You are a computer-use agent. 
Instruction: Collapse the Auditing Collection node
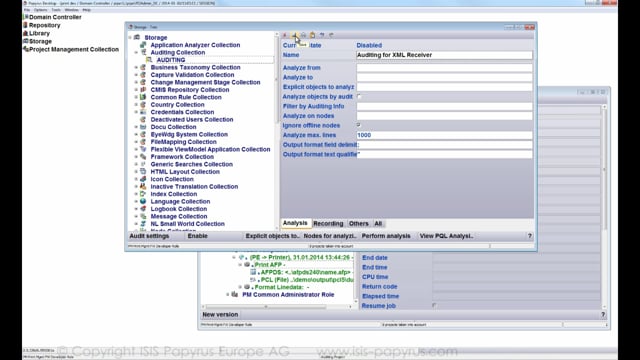[x=136, y=52]
